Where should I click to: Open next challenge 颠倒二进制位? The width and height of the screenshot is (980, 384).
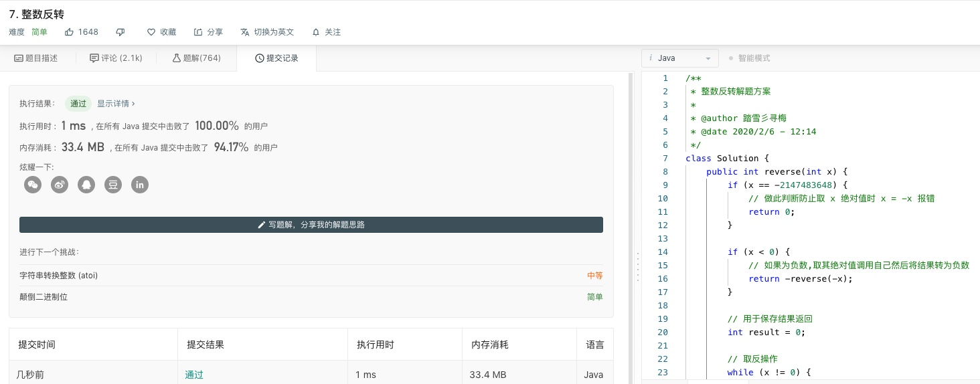tap(44, 297)
